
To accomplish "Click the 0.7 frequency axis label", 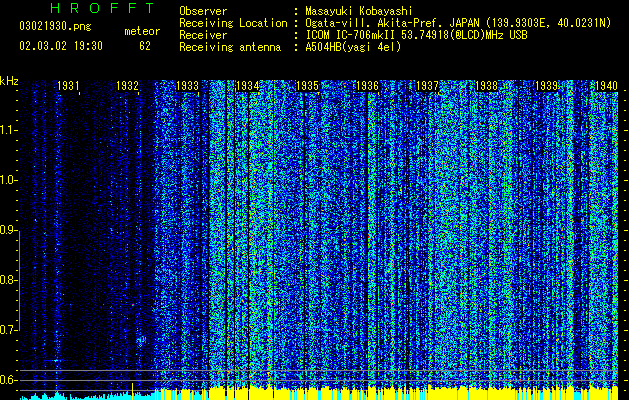I will pos(9,330).
